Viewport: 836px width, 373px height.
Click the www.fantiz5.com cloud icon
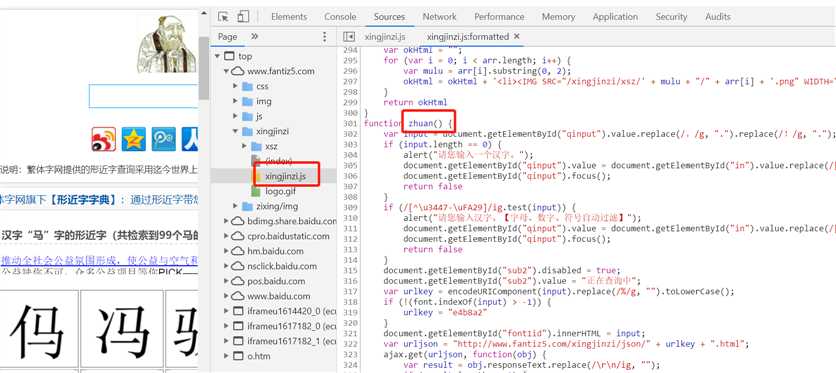click(x=238, y=71)
